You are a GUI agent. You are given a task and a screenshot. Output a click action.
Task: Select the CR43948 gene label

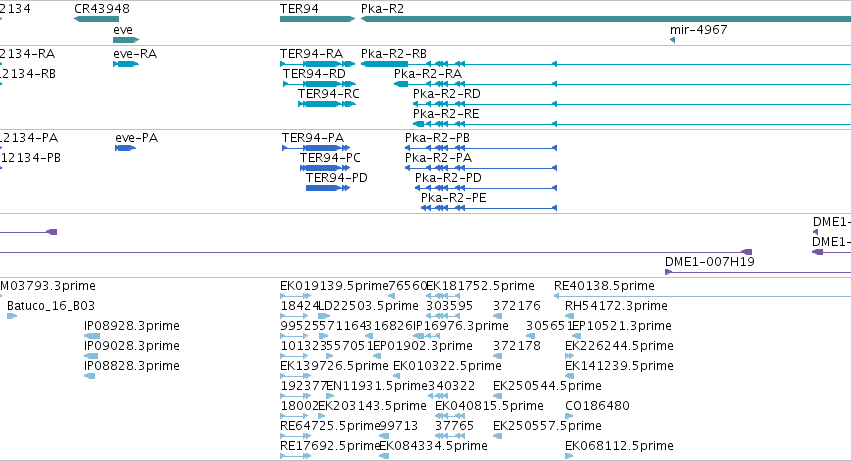click(x=102, y=9)
